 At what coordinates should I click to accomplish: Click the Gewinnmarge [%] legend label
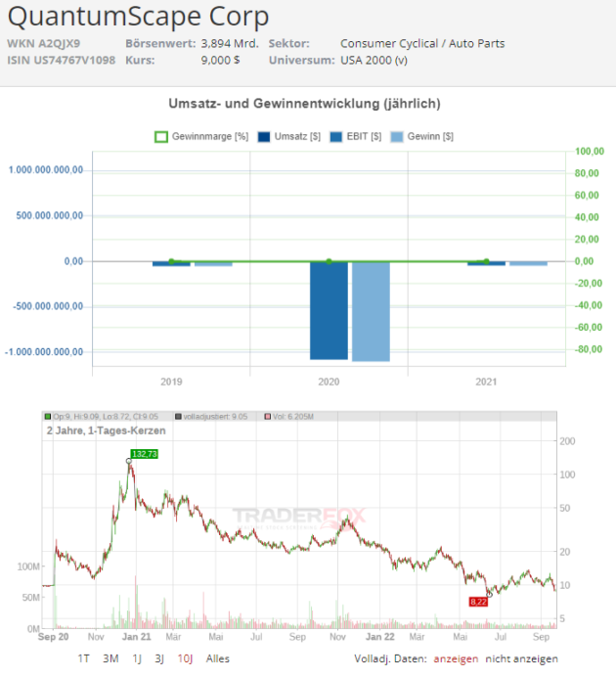pyautogui.click(x=210, y=136)
